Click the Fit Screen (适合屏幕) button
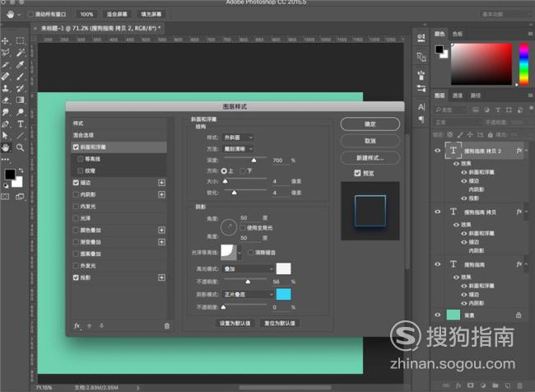This screenshot has height=392, width=535. pyautogui.click(x=117, y=14)
